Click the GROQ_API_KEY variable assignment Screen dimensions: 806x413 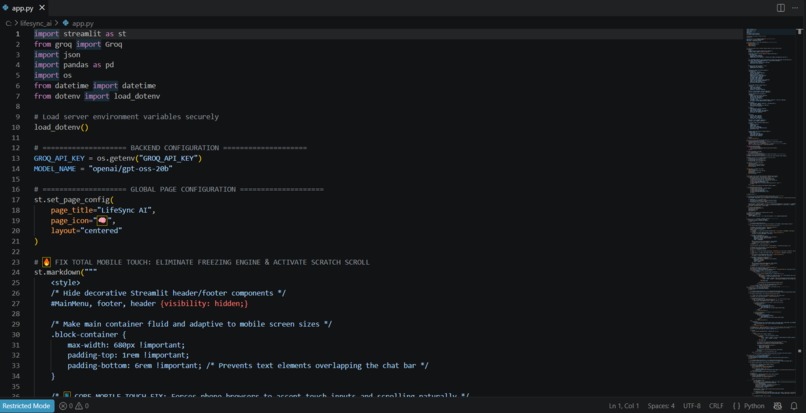pyautogui.click(x=118, y=158)
